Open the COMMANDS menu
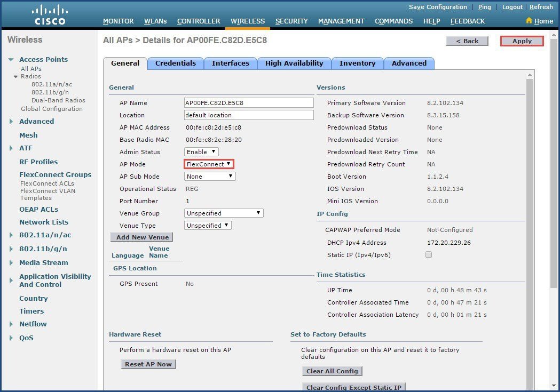The width and height of the screenshot is (560, 392). 393,21
